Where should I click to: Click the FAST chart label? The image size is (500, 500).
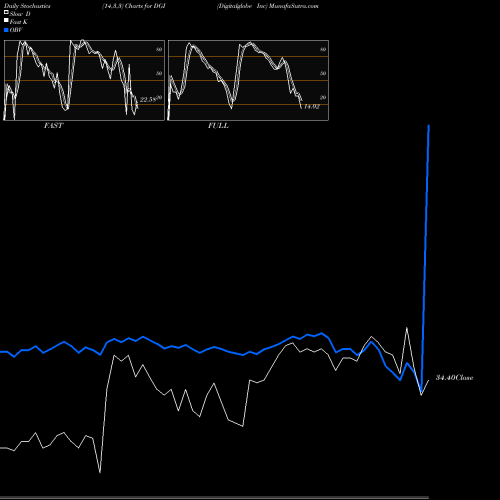tap(53, 126)
